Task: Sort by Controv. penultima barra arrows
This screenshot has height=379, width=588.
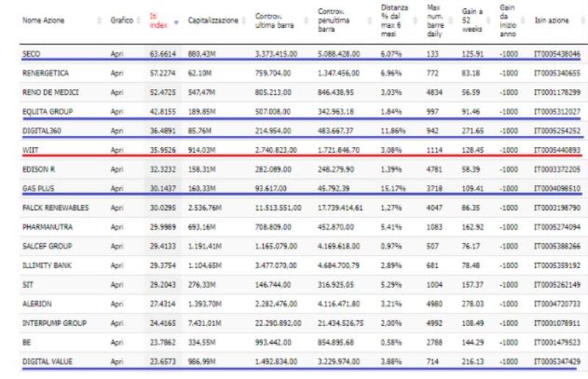Action: (x=370, y=21)
